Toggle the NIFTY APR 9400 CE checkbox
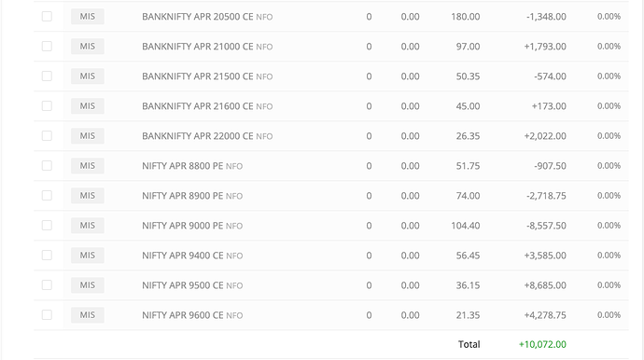This screenshot has height=360, width=644. (47, 256)
